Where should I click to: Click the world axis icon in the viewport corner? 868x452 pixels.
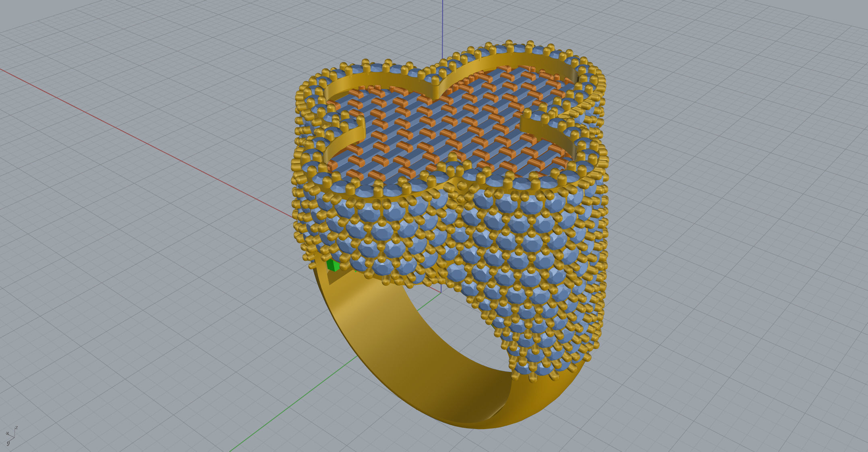(x=11, y=436)
